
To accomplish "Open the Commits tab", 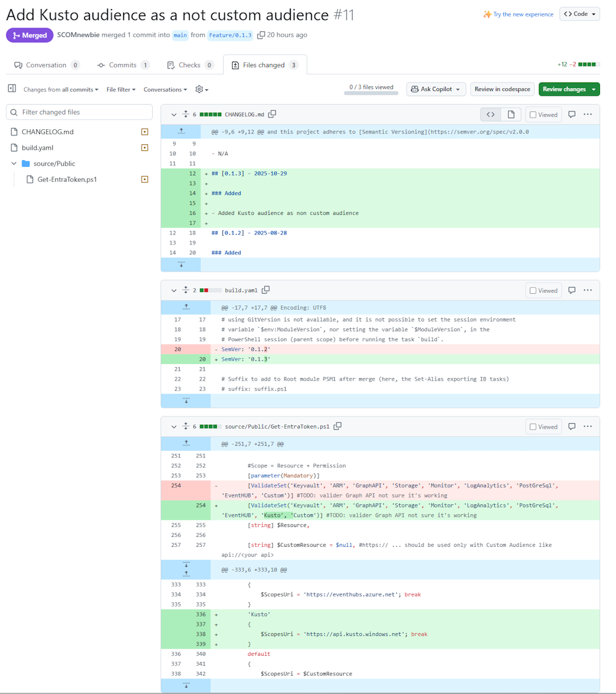I will point(123,65).
